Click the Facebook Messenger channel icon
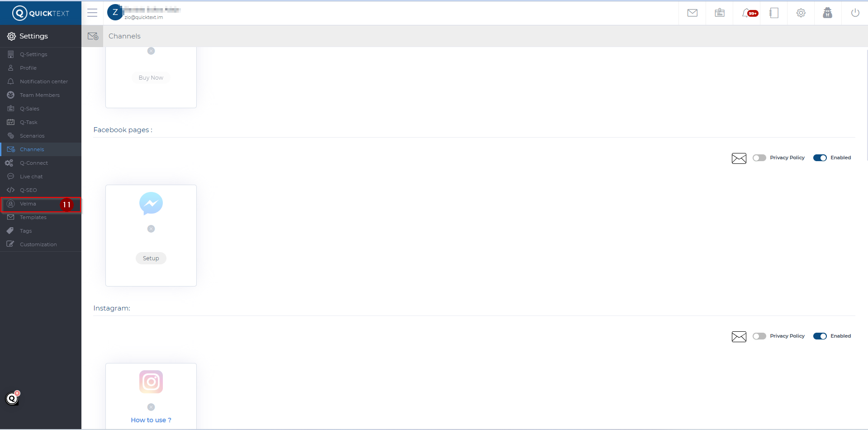The width and height of the screenshot is (868, 430). click(151, 203)
